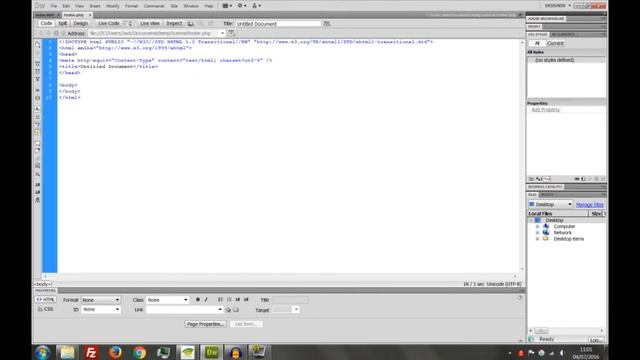The width and height of the screenshot is (640, 360).
Task: Switch to Code view
Action: click(x=46, y=24)
